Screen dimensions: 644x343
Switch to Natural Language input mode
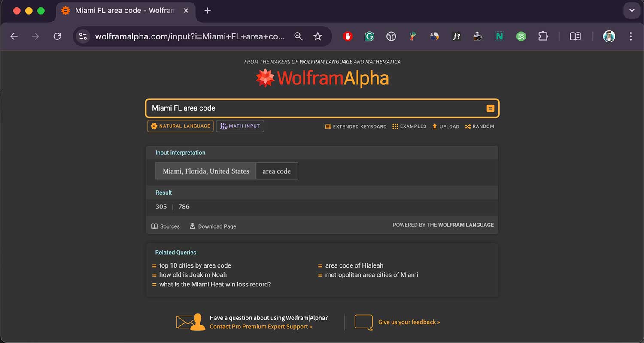[180, 126]
